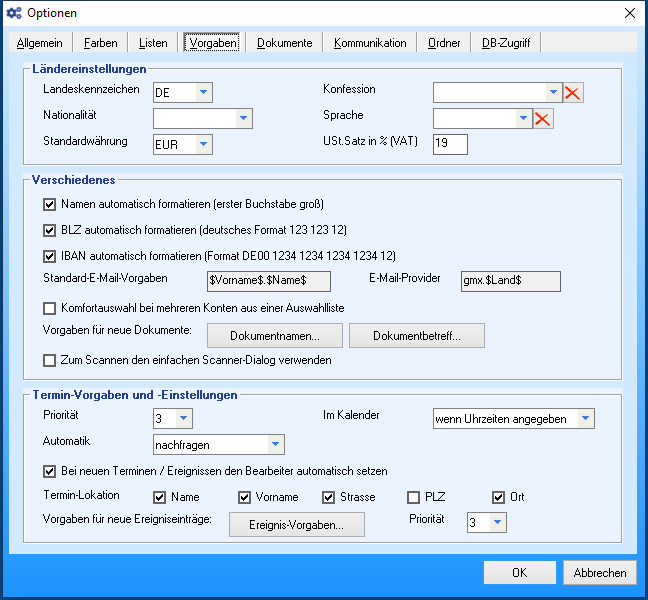Go to the DB-Zugriff tab
648x600 pixels.
[x=506, y=43]
